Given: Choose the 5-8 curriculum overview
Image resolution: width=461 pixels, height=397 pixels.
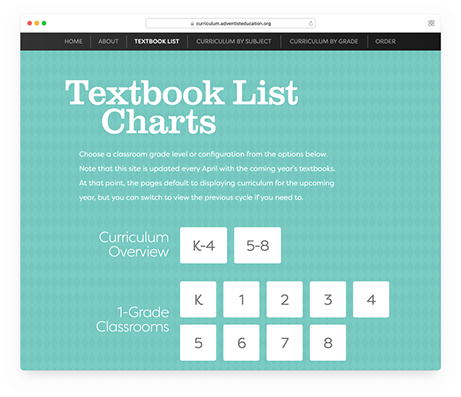Looking at the screenshot, I should (x=257, y=245).
